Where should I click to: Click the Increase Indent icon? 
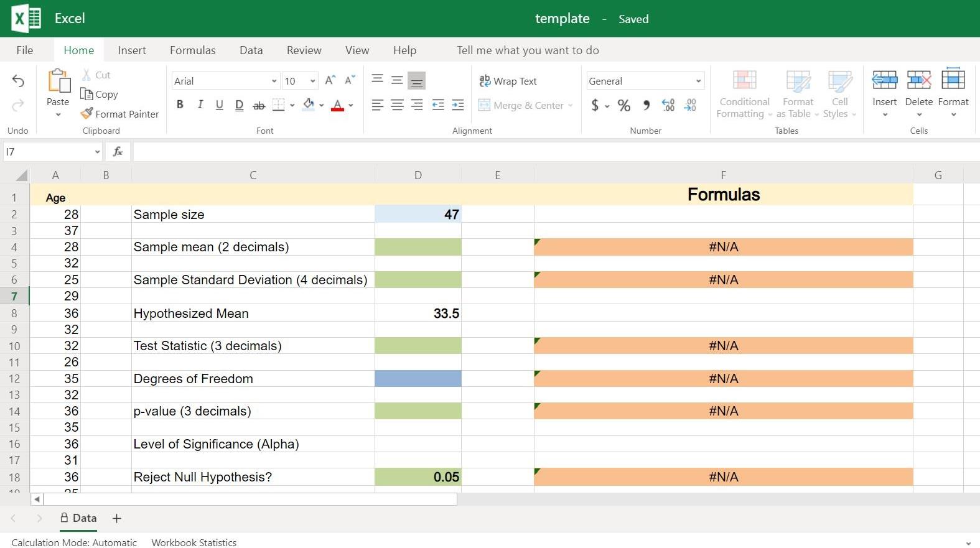[458, 105]
